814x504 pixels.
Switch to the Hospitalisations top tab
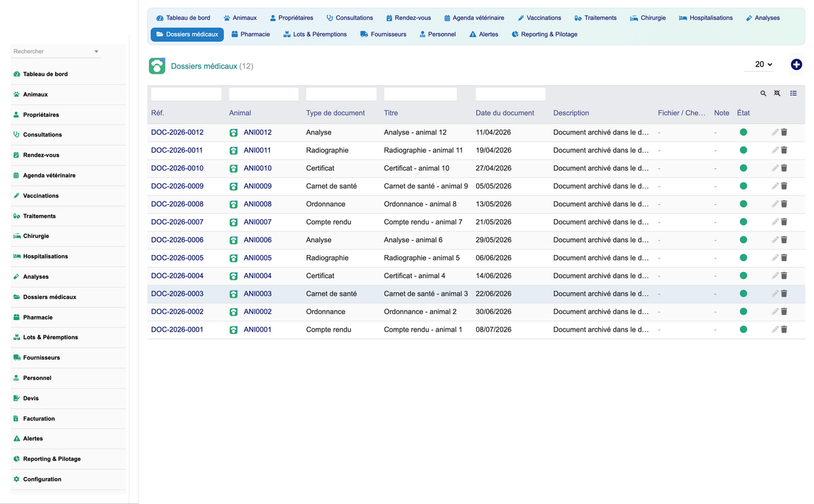[705, 18]
